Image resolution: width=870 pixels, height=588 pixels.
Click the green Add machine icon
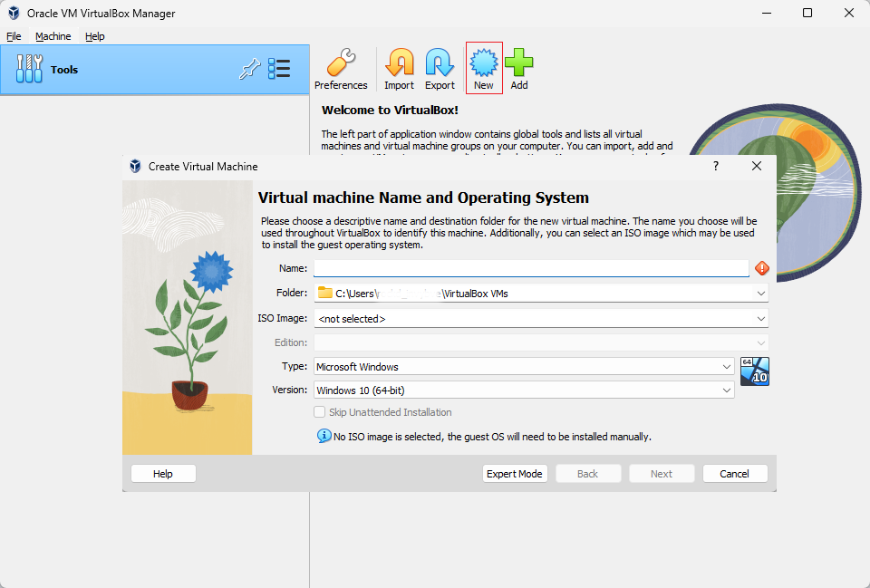point(518,63)
